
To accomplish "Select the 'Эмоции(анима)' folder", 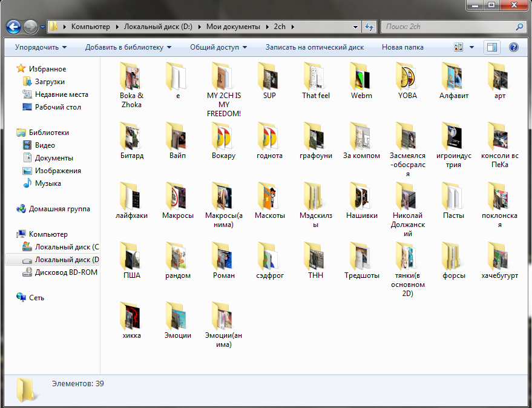I will [223, 325].
